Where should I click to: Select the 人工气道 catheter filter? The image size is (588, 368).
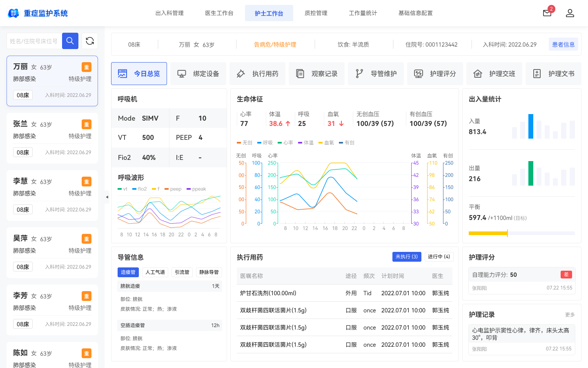pyautogui.click(x=155, y=272)
